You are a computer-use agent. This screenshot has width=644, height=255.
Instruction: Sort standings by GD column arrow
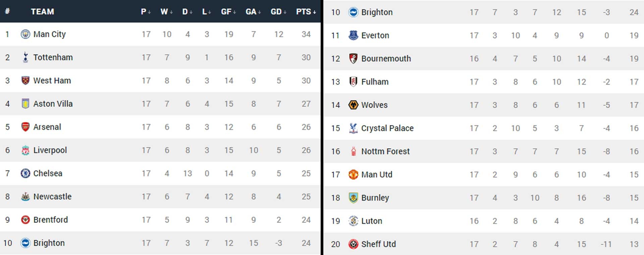278,12
